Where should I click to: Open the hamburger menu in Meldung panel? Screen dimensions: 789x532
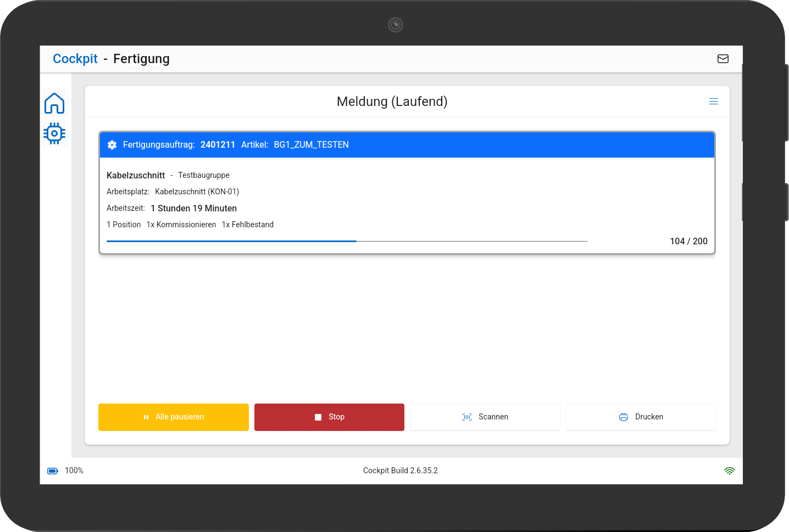click(x=713, y=102)
